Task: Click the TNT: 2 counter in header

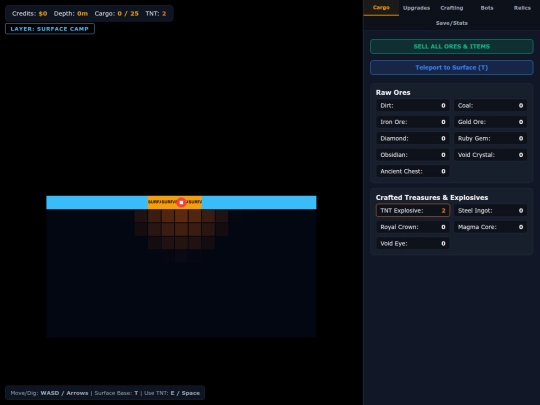Action: coord(156,14)
